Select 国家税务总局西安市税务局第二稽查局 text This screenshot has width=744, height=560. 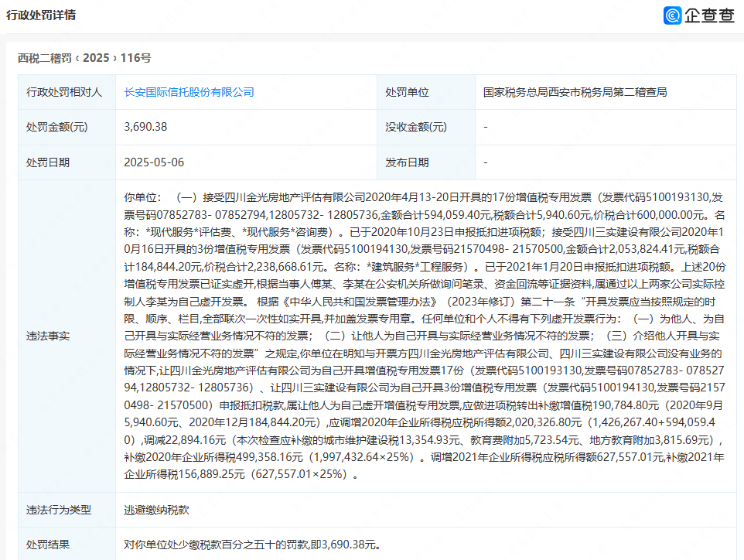pos(575,92)
